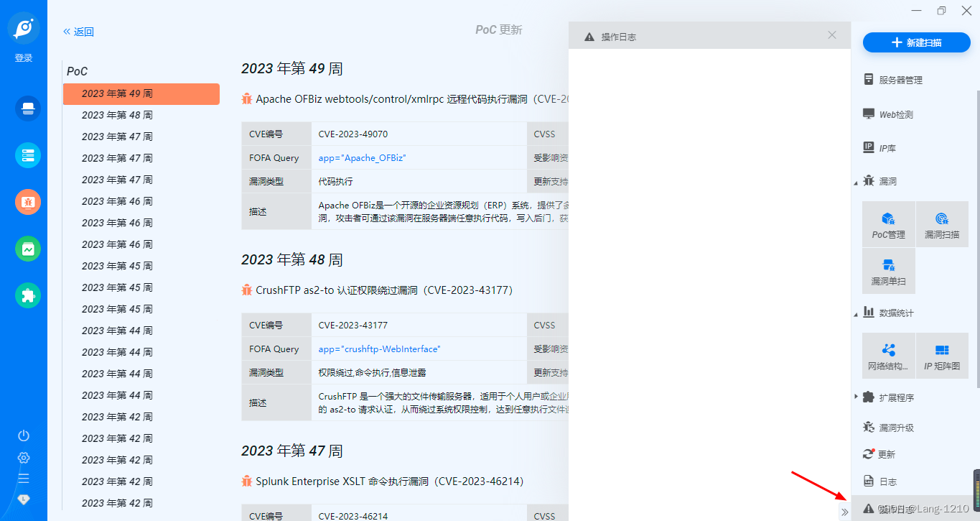Open the green report chart icon in sidebar
The height and width of the screenshot is (521, 980).
[x=28, y=249]
